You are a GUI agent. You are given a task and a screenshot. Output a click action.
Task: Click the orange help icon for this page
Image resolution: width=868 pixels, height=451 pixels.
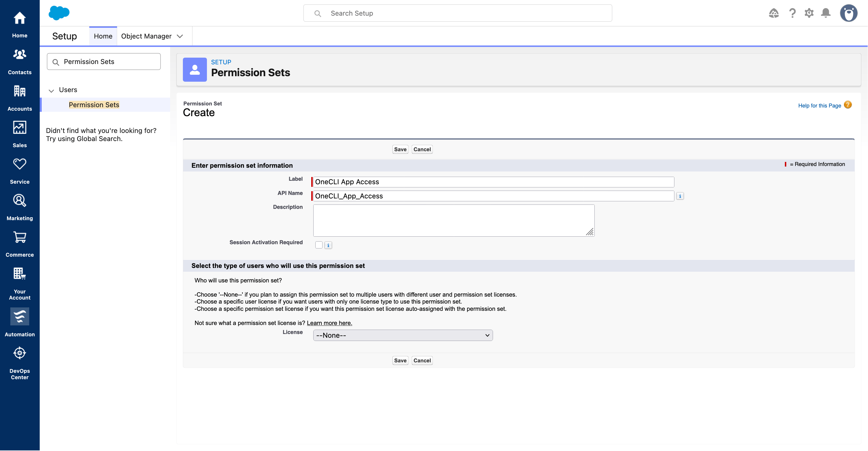848,105
